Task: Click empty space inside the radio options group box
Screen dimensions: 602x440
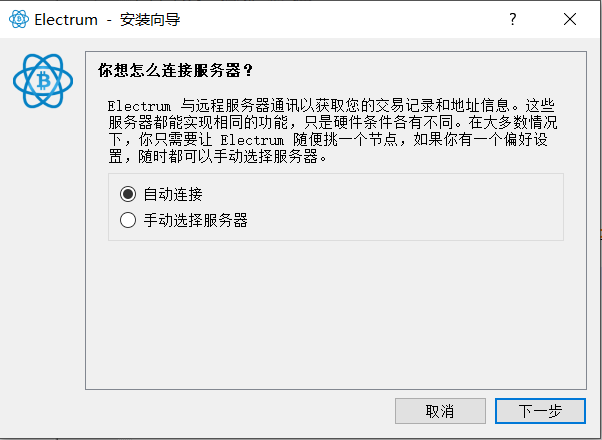Action: coord(403,207)
